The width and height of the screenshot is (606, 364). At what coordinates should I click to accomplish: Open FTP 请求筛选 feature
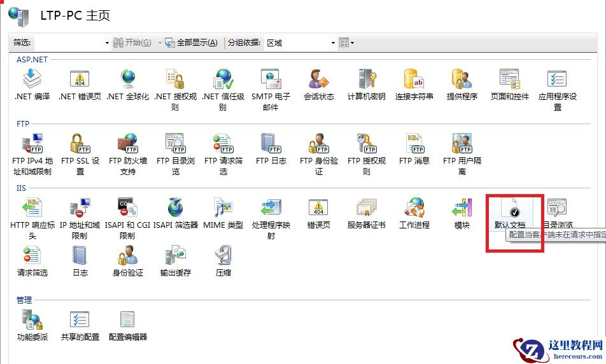point(223,154)
